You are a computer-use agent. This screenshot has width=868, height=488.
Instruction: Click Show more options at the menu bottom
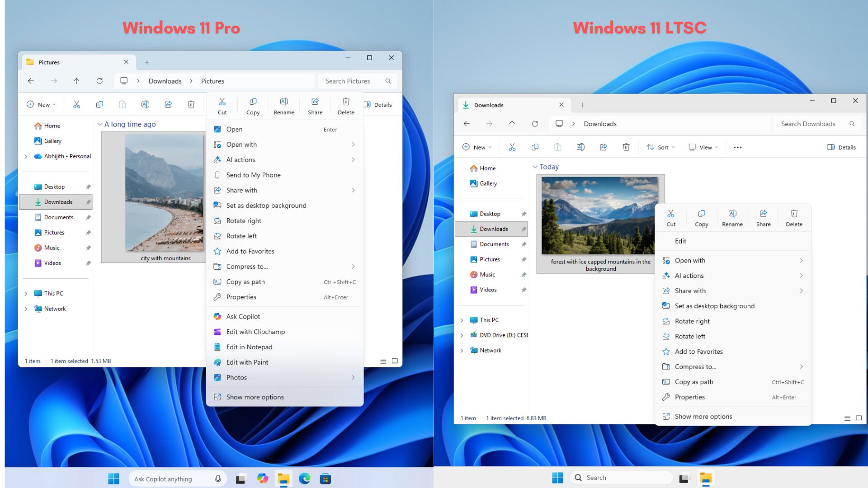coord(255,397)
